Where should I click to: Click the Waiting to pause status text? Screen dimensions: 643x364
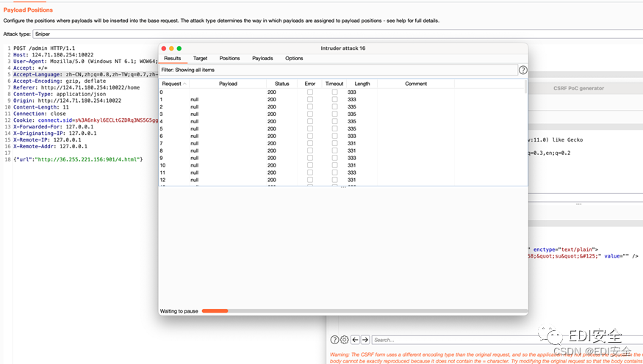[179, 311]
